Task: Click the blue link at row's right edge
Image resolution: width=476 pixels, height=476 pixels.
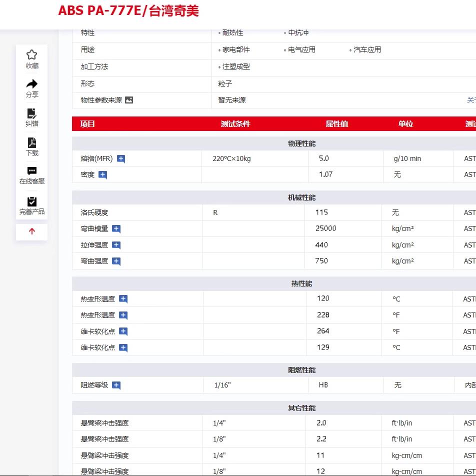Action: [x=471, y=100]
